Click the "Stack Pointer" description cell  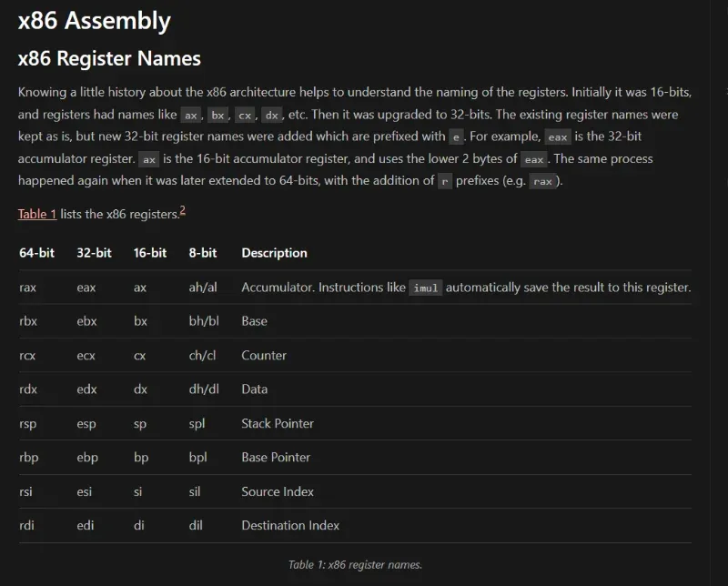(278, 423)
